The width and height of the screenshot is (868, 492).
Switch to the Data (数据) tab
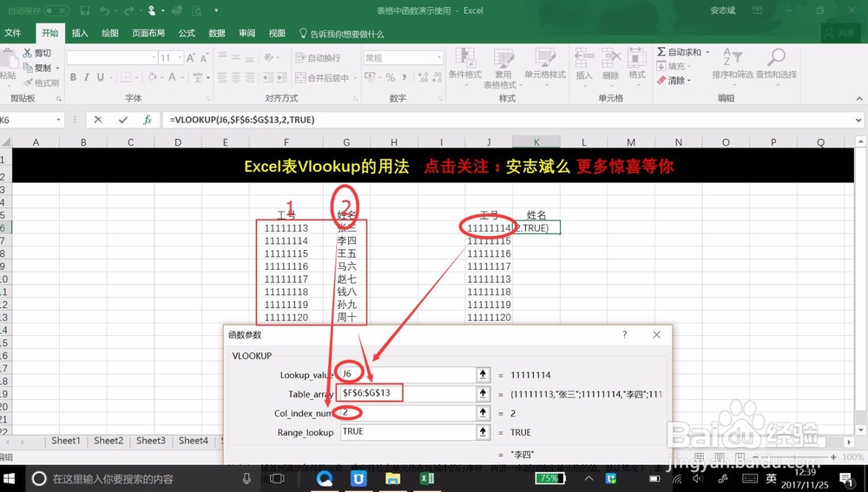216,33
